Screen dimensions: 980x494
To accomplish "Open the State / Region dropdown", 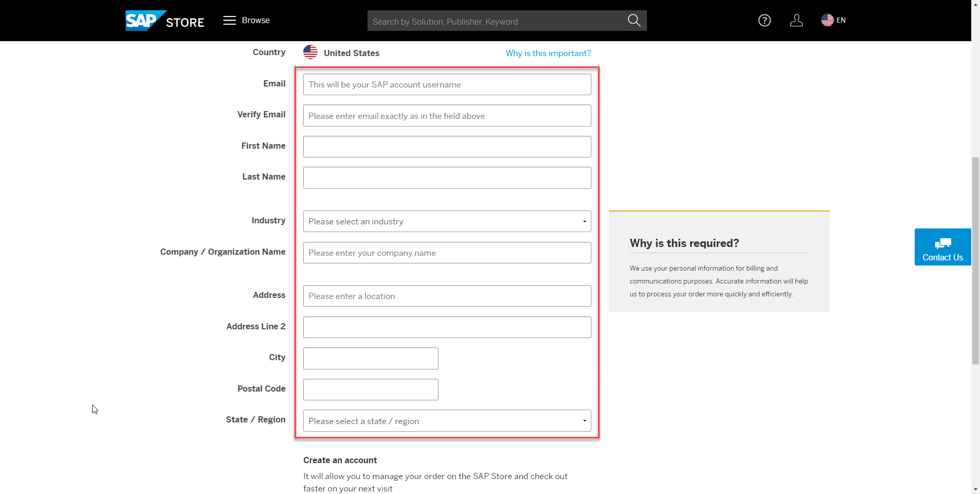I will 447,421.
